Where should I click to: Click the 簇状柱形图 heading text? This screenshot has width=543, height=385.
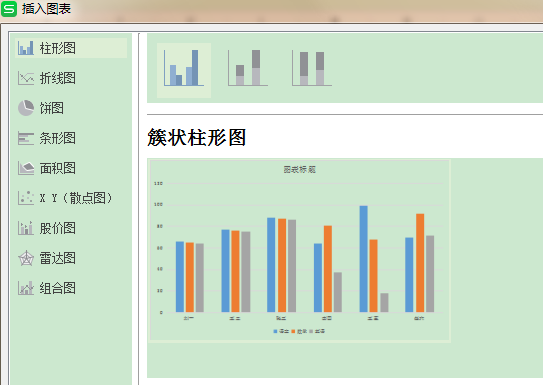pyautogui.click(x=197, y=137)
